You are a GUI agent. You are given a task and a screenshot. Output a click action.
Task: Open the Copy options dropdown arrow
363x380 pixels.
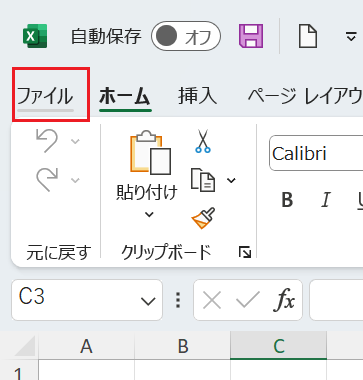pos(231,180)
